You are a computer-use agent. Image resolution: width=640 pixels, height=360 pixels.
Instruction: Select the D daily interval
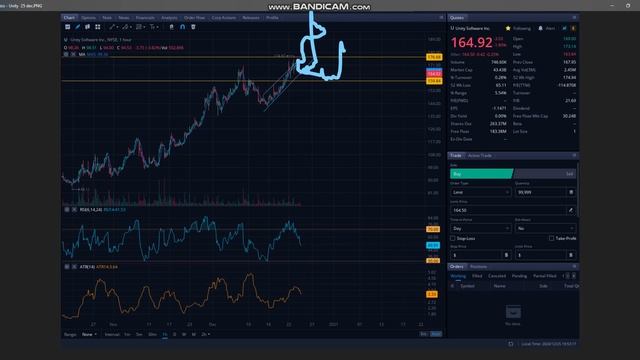[x=174, y=334]
